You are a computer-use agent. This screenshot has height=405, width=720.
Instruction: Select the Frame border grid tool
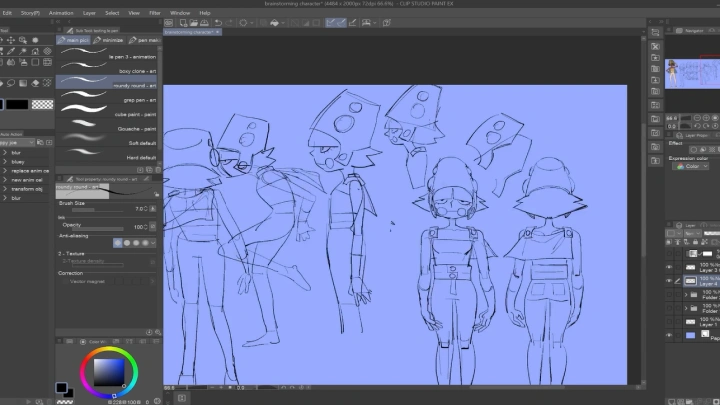[x=47, y=62]
